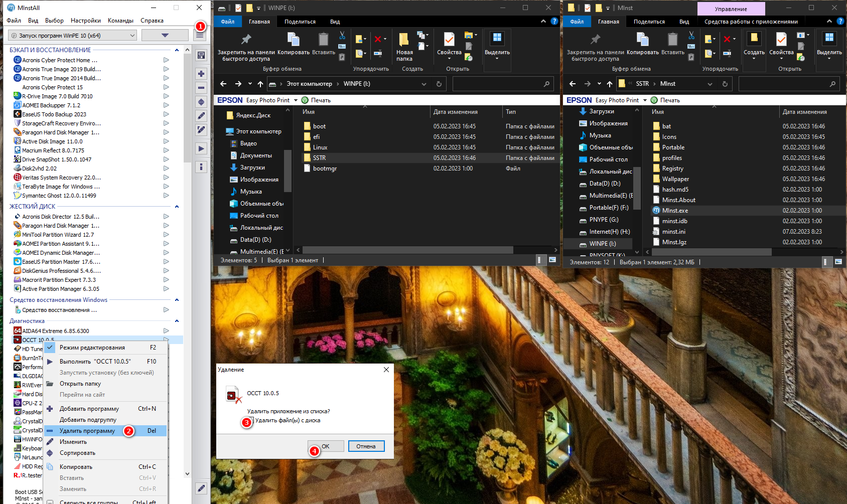Click the search field in the WINPE window
Screen dimensions: 847x504
pos(503,84)
